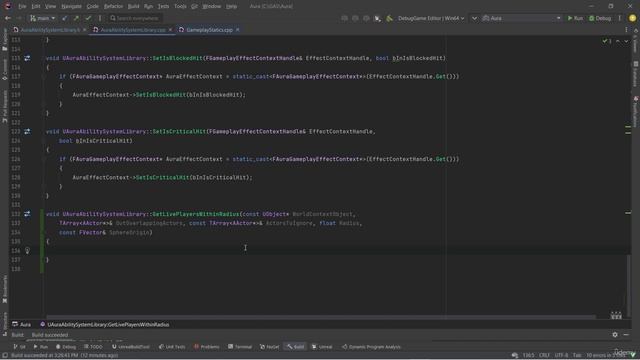The width and height of the screenshot is (640, 360).
Task: Click the build hammer icon in toolbar
Action: tap(389, 18)
